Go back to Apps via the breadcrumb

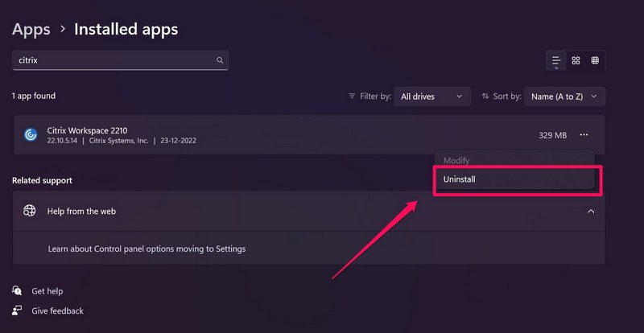[x=31, y=29]
